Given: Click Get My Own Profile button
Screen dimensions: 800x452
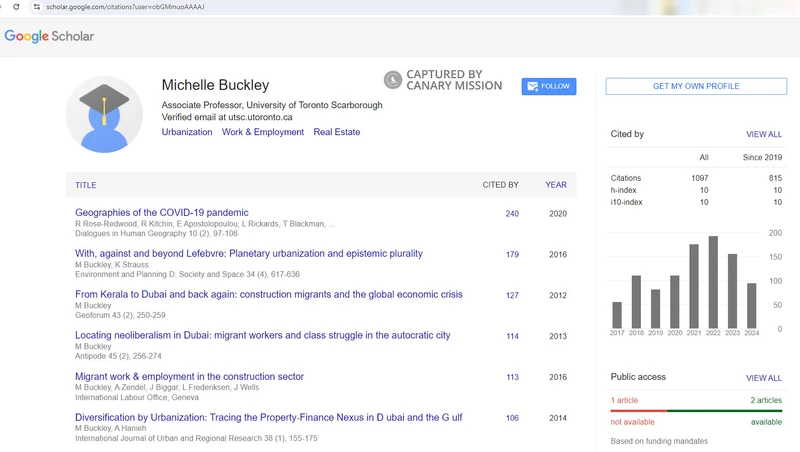Looking at the screenshot, I should (x=696, y=86).
